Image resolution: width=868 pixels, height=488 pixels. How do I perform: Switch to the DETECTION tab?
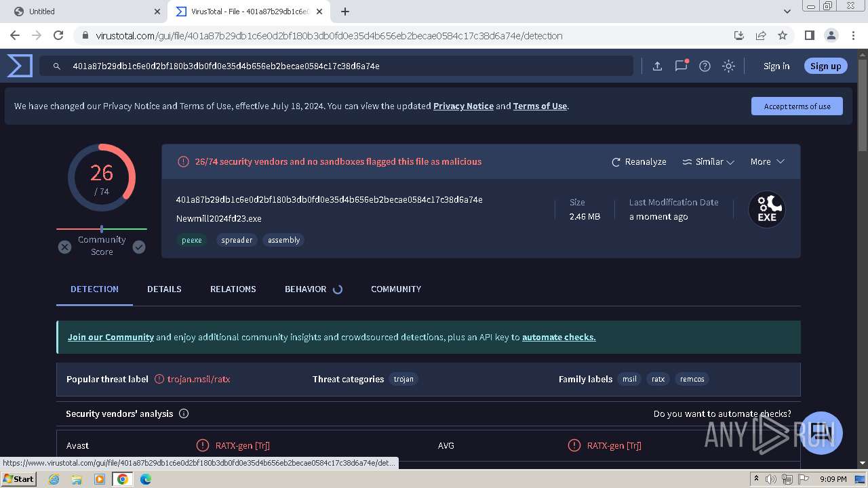click(x=94, y=289)
